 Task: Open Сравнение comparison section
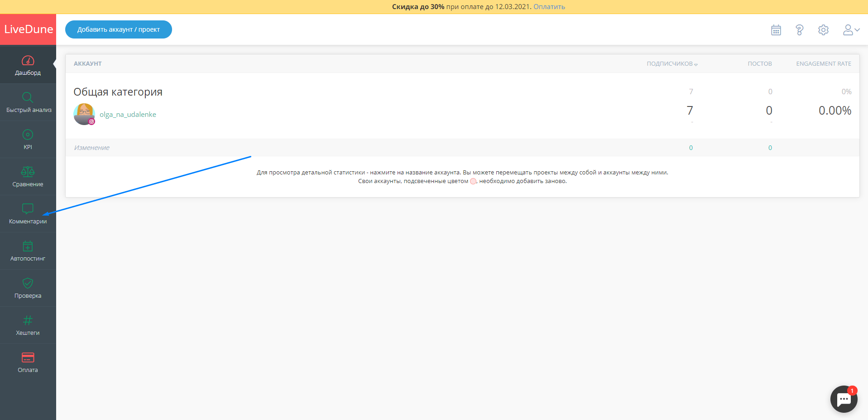(x=28, y=177)
